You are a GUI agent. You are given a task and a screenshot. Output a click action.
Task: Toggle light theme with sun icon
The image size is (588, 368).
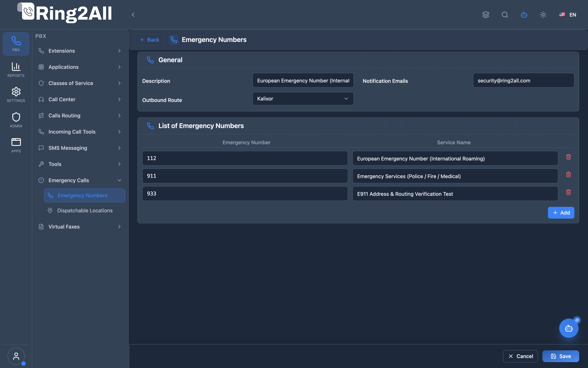[x=543, y=15]
